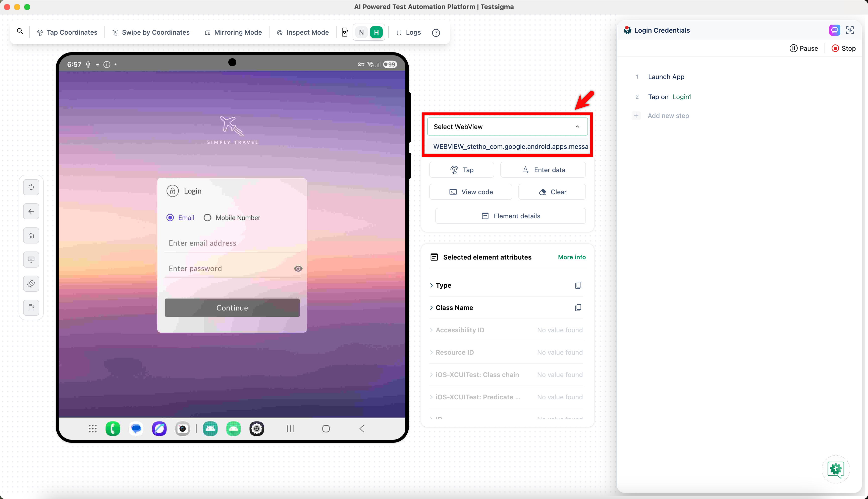Refresh the device screen
The width and height of the screenshot is (868, 499).
pos(31,187)
